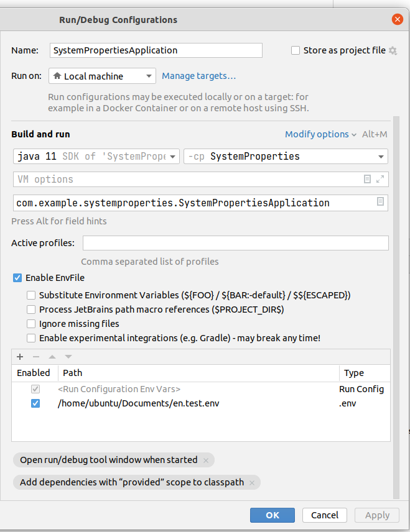Open the Run on Local machine dropdown
Image resolution: width=410 pixels, height=532 pixels.
click(x=102, y=76)
